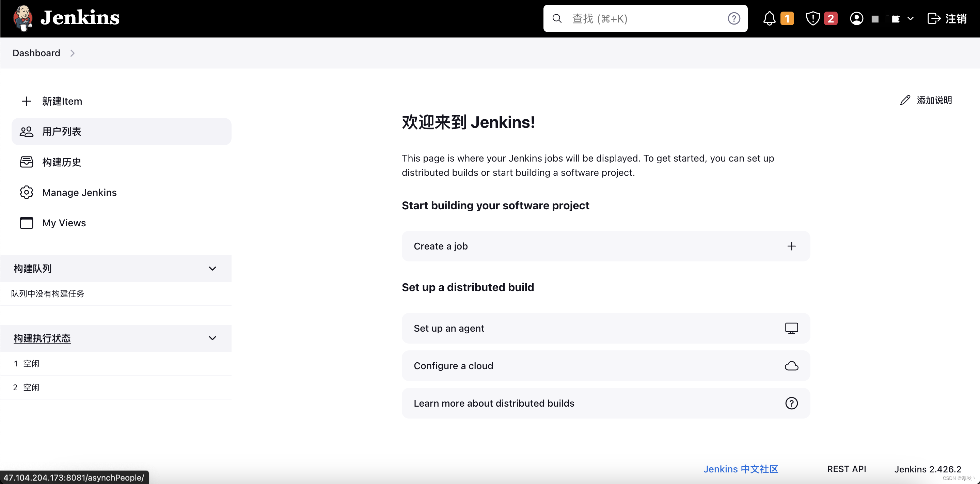Click the 注销 logout icon

(x=935, y=18)
